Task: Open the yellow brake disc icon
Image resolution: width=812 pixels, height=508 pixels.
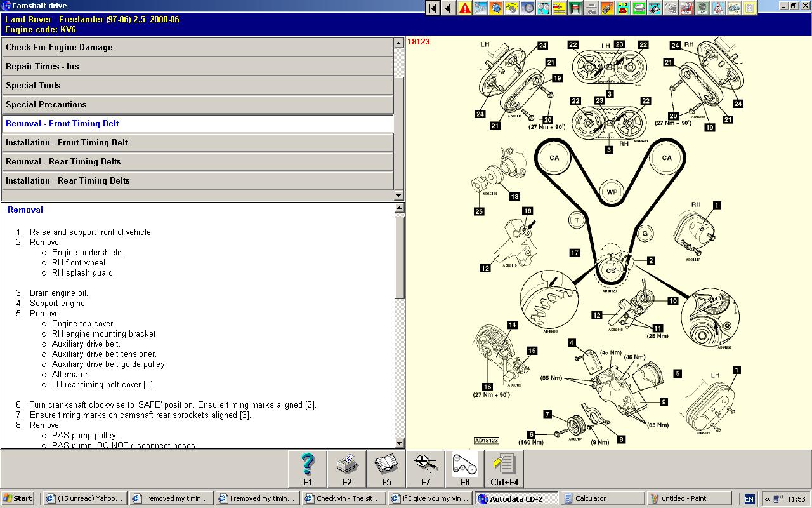Action: (512, 8)
